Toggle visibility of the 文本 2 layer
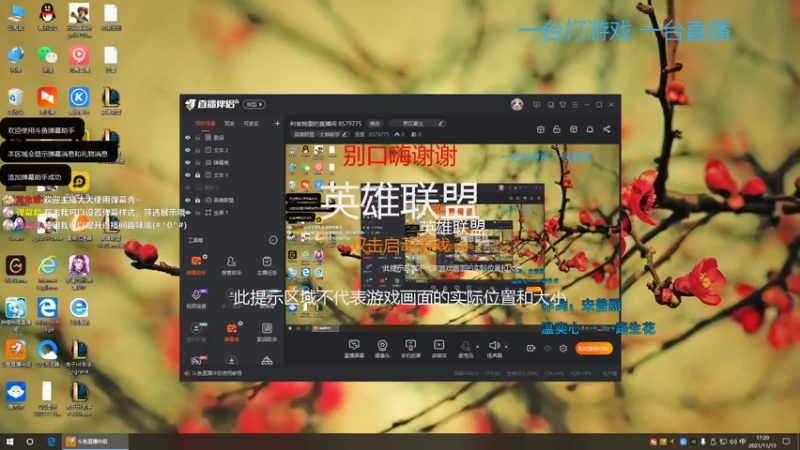 [x=188, y=150]
